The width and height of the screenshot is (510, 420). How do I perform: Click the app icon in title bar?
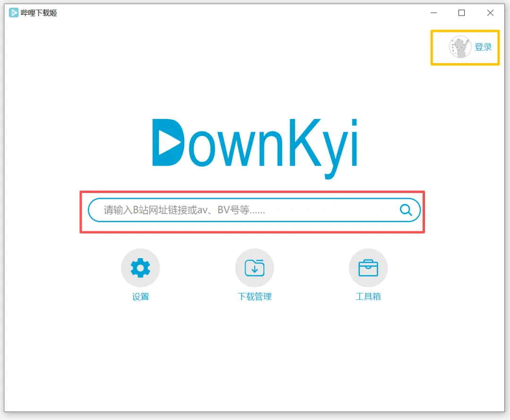[14, 13]
